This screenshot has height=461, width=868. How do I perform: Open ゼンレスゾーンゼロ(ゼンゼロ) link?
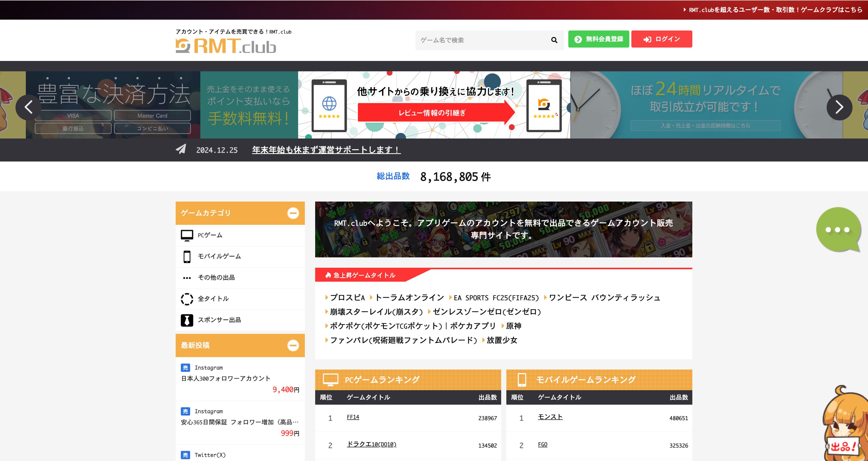pyautogui.click(x=486, y=312)
